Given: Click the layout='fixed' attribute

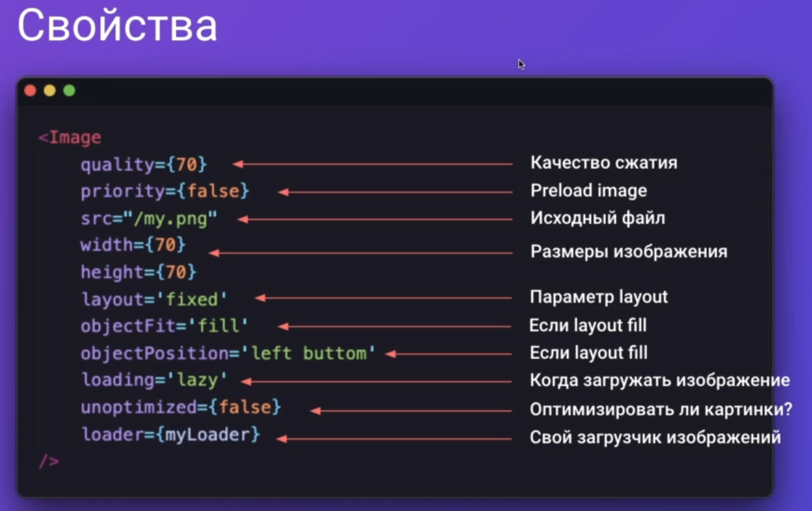Looking at the screenshot, I should pos(155,300).
